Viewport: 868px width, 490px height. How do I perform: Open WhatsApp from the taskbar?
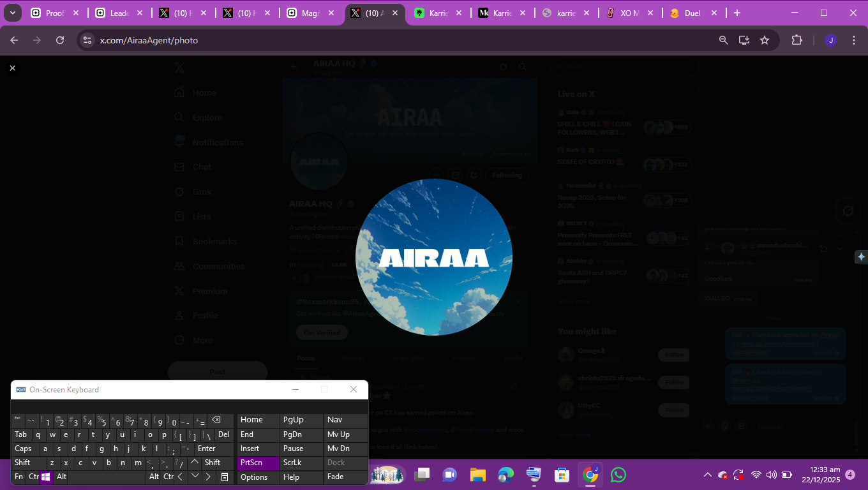618,475
